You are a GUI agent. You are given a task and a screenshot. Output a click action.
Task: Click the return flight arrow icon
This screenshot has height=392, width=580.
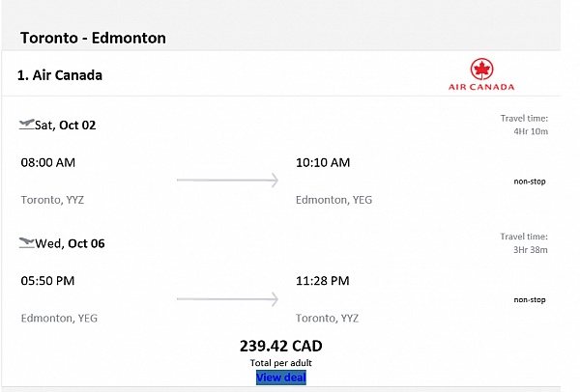227,299
